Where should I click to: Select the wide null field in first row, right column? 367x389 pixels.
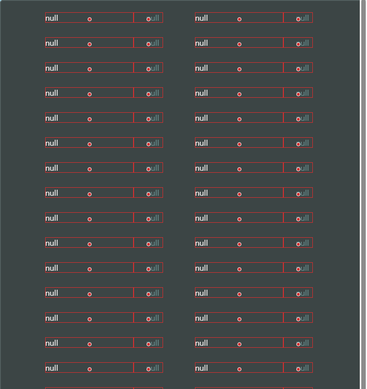(239, 18)
